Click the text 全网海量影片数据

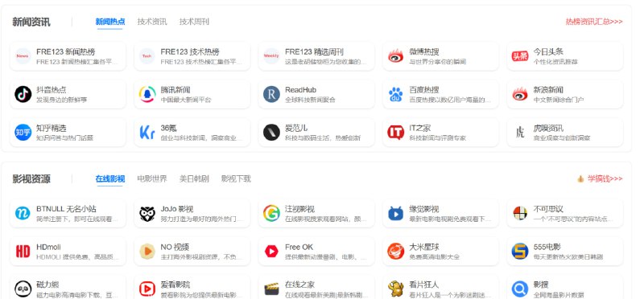coord(559,295)
